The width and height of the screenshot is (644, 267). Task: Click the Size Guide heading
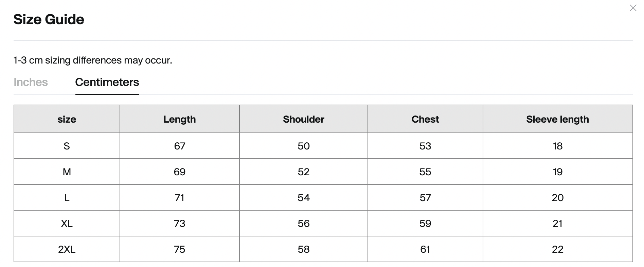[x=49, y=19]
